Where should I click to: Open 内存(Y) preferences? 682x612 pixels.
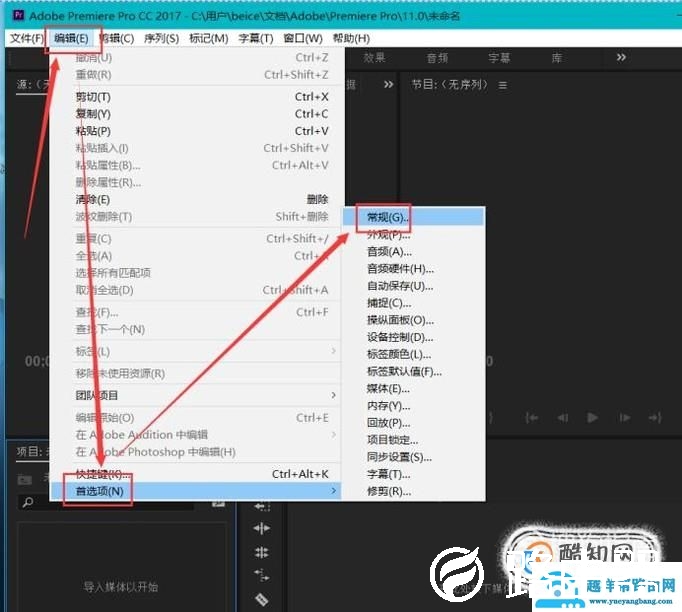click(414, 406)
